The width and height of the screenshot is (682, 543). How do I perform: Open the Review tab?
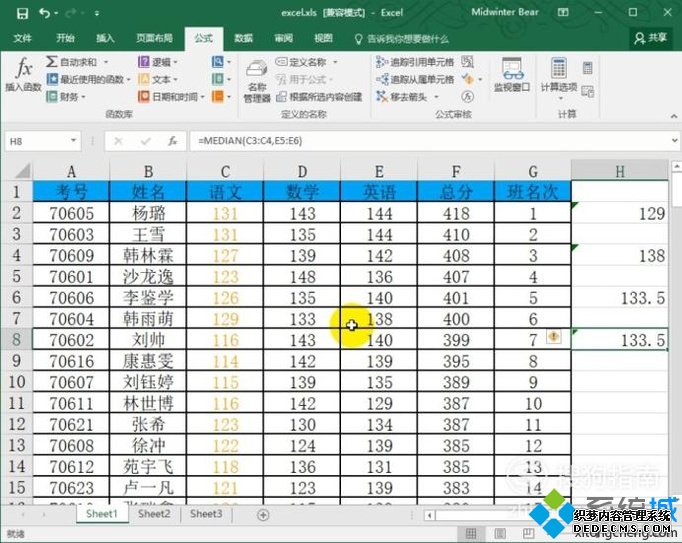[284, 38]
